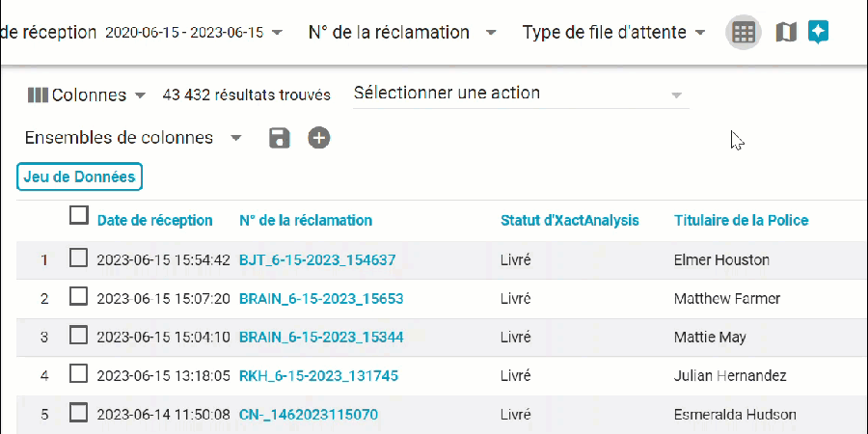Toggle the select-all rows checkbox

pyautogui.click(x=79, y=215)
